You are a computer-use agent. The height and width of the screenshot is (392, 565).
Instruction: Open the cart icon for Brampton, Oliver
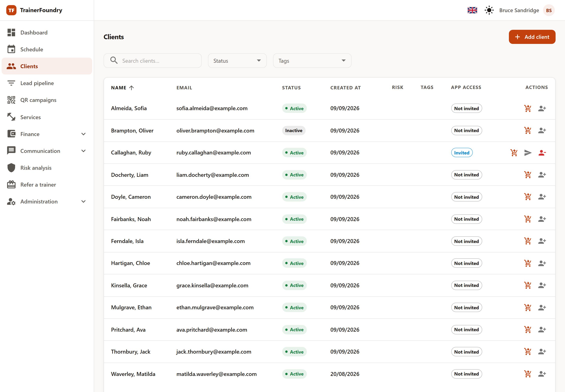tap(528, 130)
